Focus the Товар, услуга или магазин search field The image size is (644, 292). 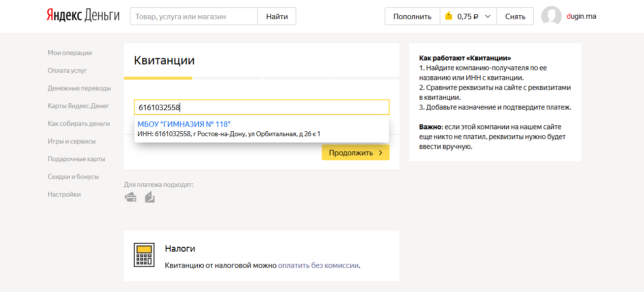point(194,16)
